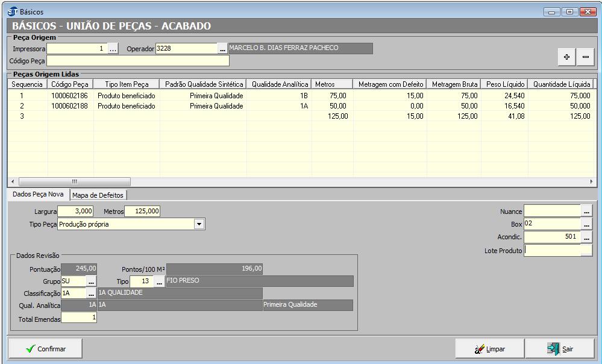Open the Operador lookup ellipsis button
This screenshot has width=602, height=364.
(x=222, y=49)
